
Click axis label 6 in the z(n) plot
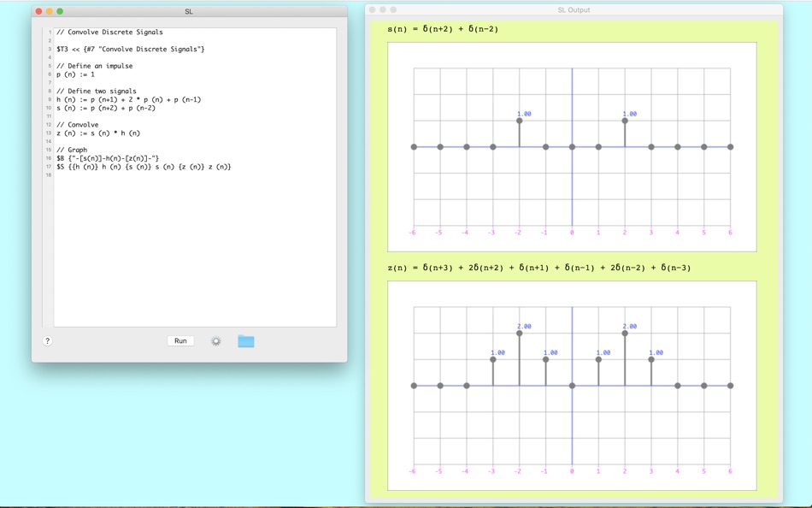click(x=730, y=471)
